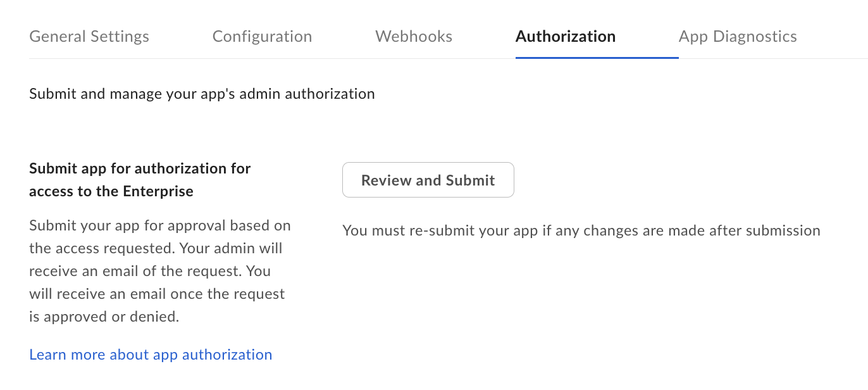Click line 'Submit your app for approval based on'

click(x=160, y=225)
